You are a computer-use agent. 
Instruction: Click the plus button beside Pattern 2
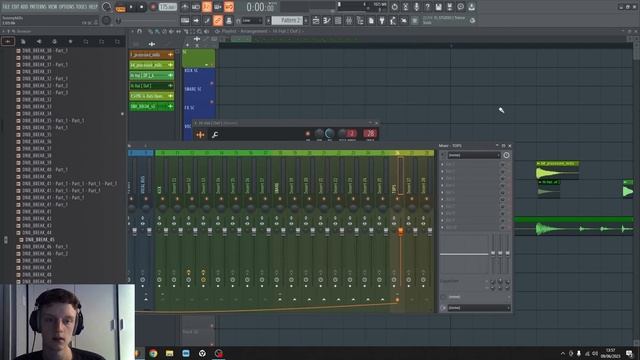pos(306,20)
